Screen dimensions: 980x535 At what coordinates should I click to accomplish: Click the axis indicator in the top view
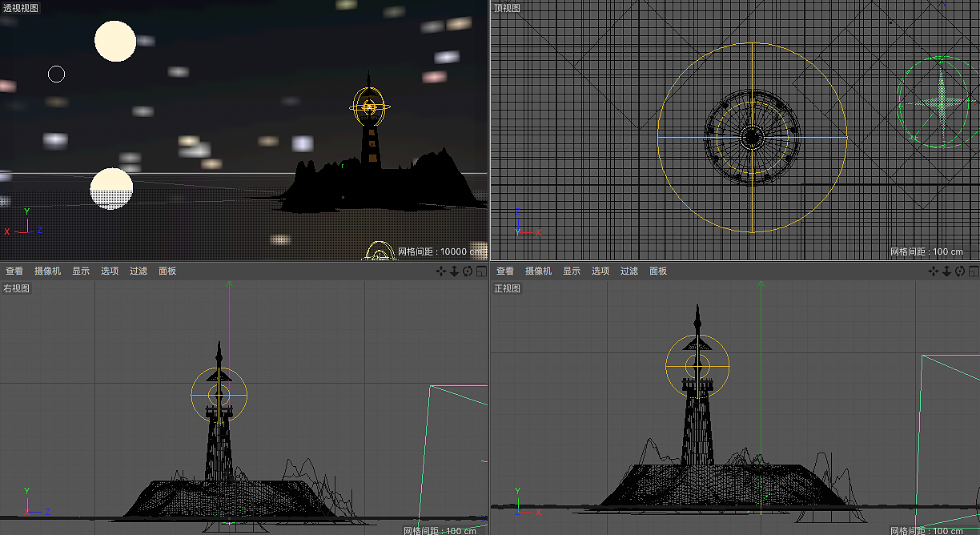click(x=528, y=223)
